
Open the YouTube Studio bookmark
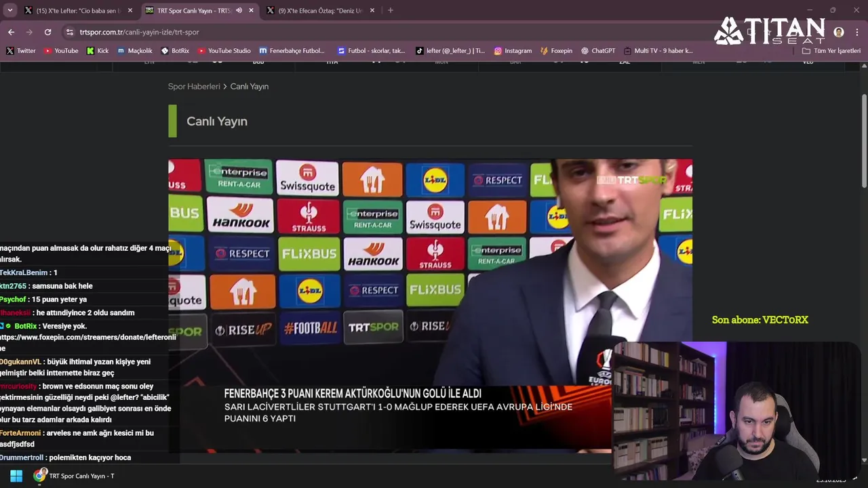pos(224,51)
